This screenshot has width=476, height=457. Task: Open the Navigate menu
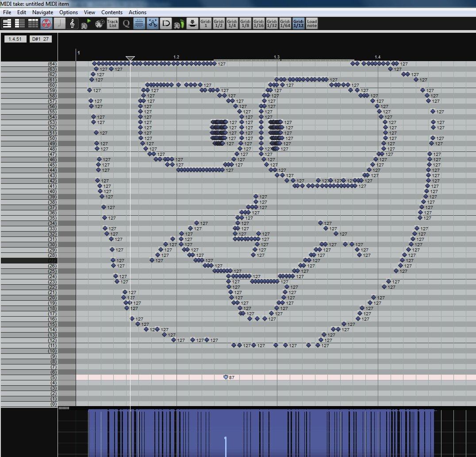pyautogui.click(x=42, y=12)
